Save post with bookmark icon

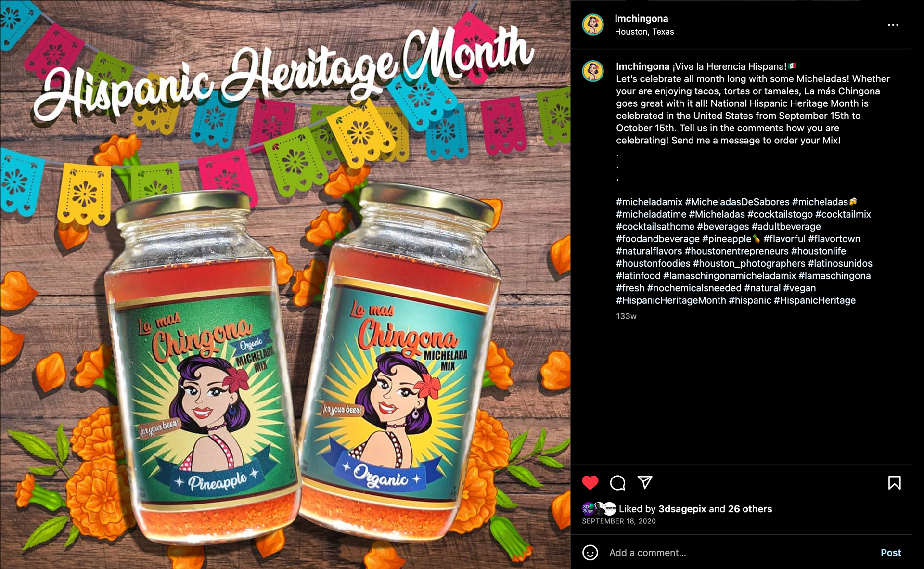point(894,482)
